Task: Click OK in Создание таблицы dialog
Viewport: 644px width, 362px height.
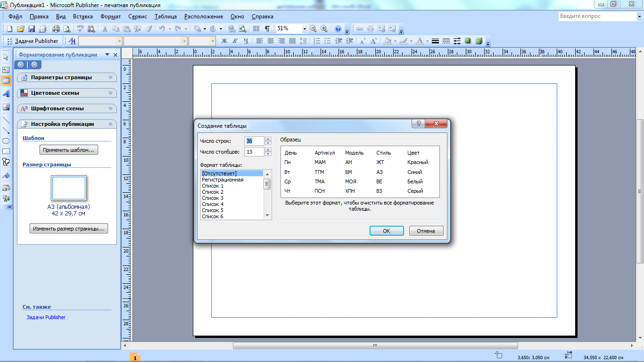Action: click(x=386, y=231)
